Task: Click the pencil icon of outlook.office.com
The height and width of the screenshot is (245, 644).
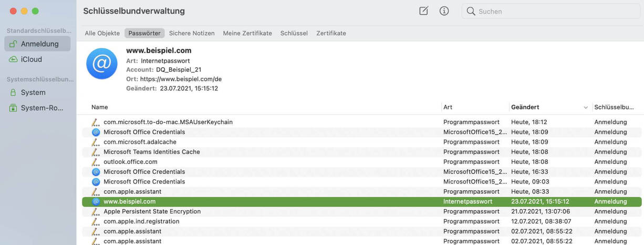Action: tap(96, 162)
